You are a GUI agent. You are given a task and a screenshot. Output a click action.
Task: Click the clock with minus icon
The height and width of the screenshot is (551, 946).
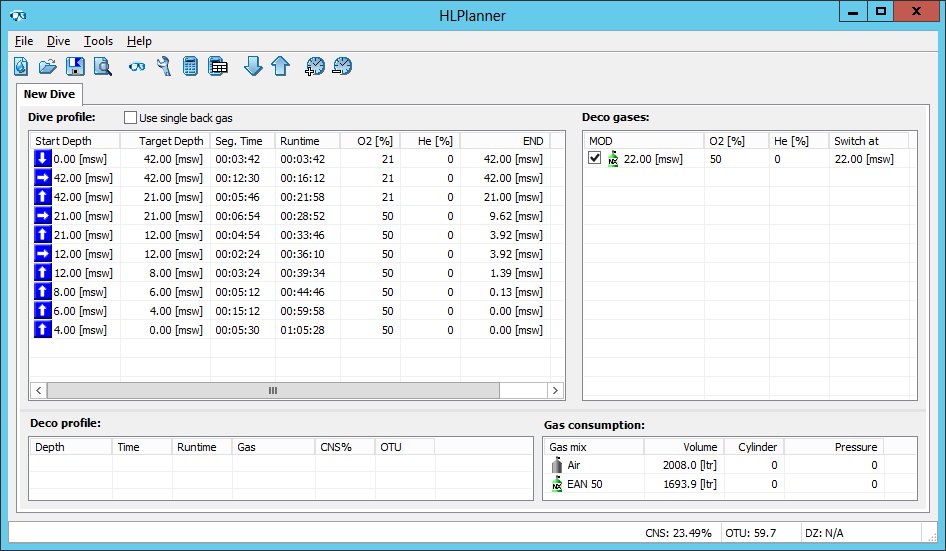342,67
